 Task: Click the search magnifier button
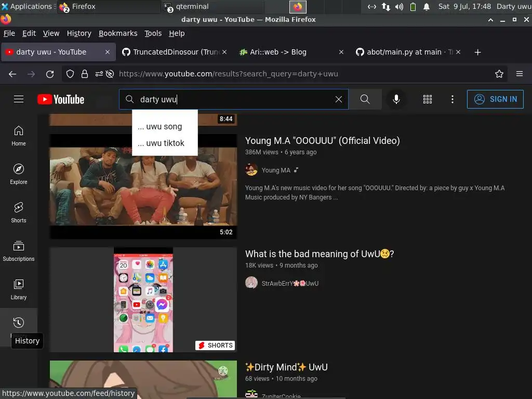365,99
